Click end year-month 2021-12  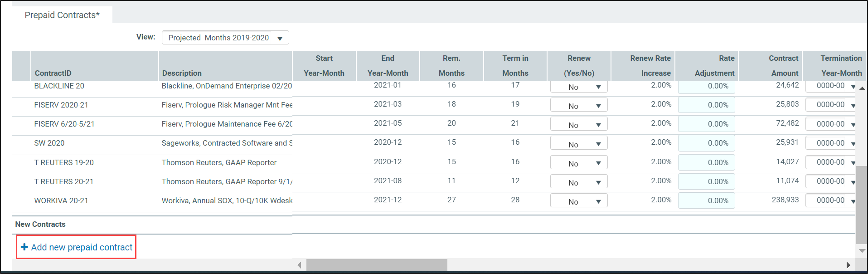click(388, 200)
